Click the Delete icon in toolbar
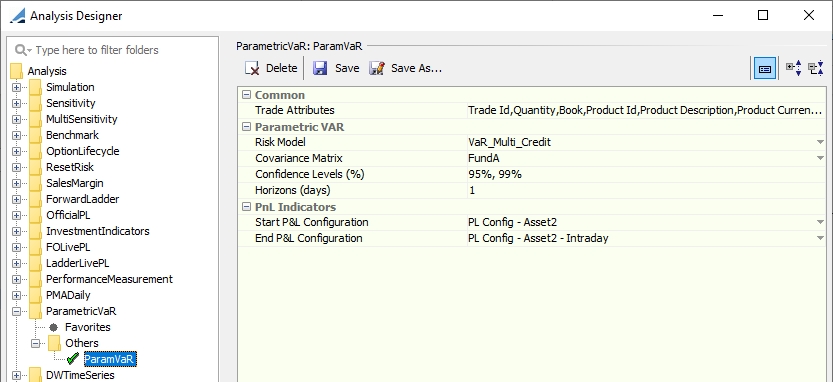 click(x=252, y=69)
